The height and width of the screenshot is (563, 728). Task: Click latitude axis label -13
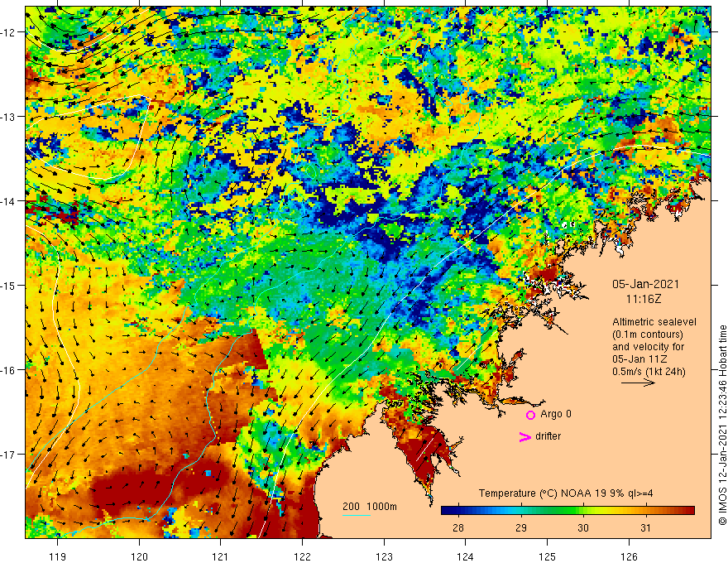coord(9,117)
